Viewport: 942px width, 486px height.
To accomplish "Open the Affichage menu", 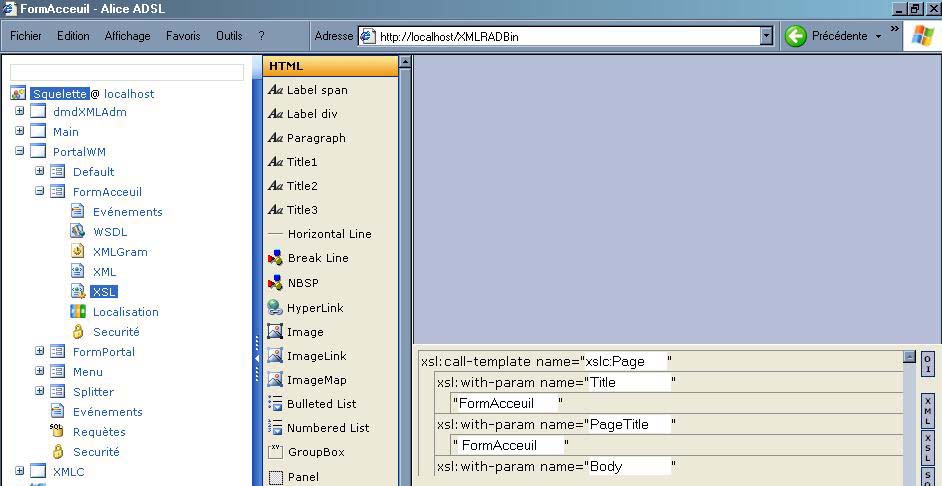I will point(127,36).
